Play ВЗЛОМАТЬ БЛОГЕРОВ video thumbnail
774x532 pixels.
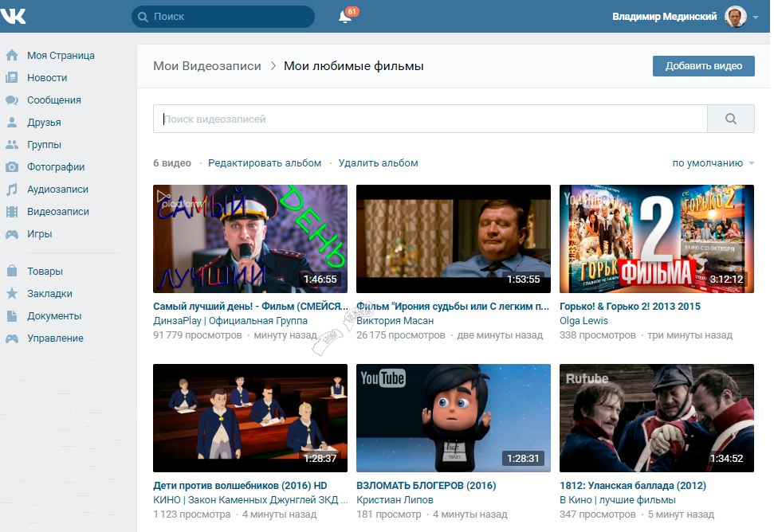click(x=453, y=418)
